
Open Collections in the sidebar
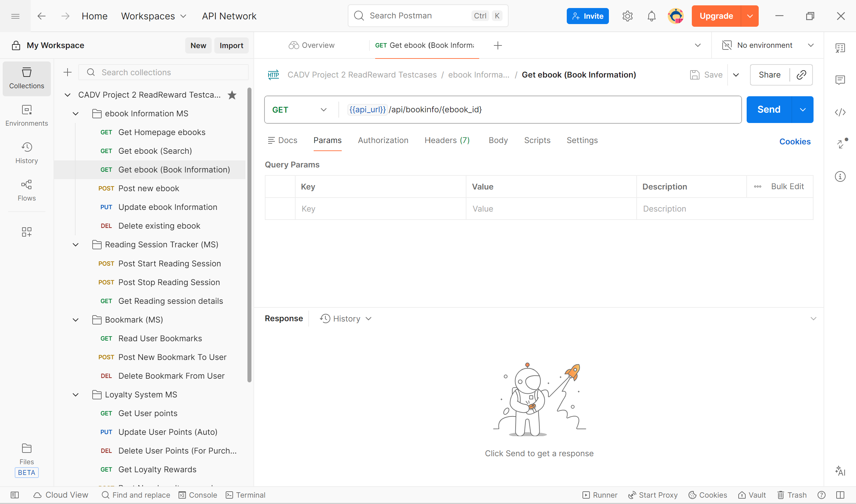click(x=26, y=79)
